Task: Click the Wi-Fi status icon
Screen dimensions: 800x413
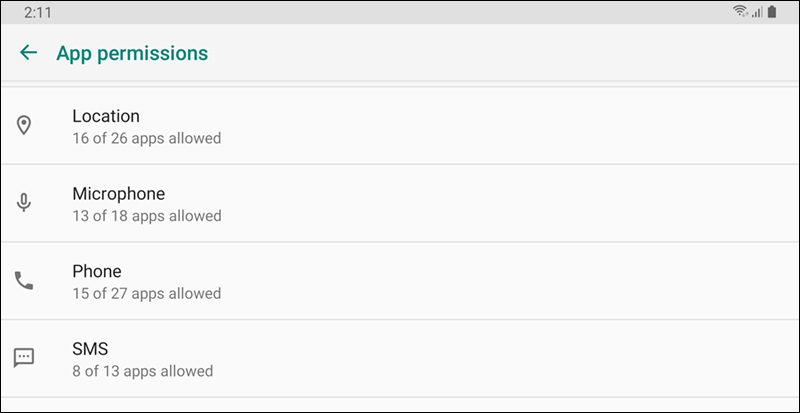Action: click(741, 11)
